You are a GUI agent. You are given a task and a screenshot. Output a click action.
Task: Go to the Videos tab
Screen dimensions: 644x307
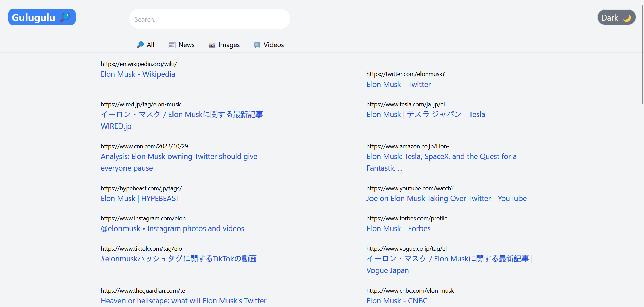(269, 45)
